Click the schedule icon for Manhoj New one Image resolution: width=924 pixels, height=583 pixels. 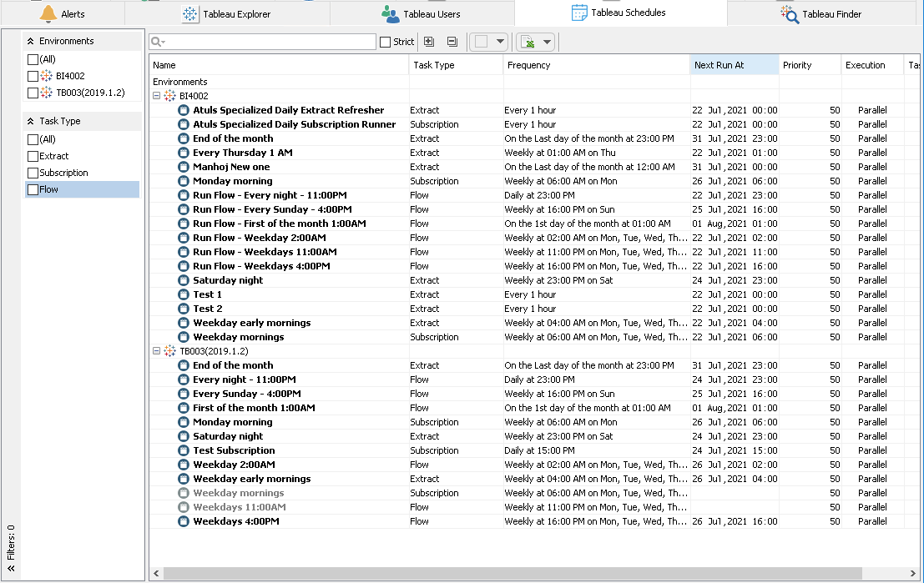point(184,167)
